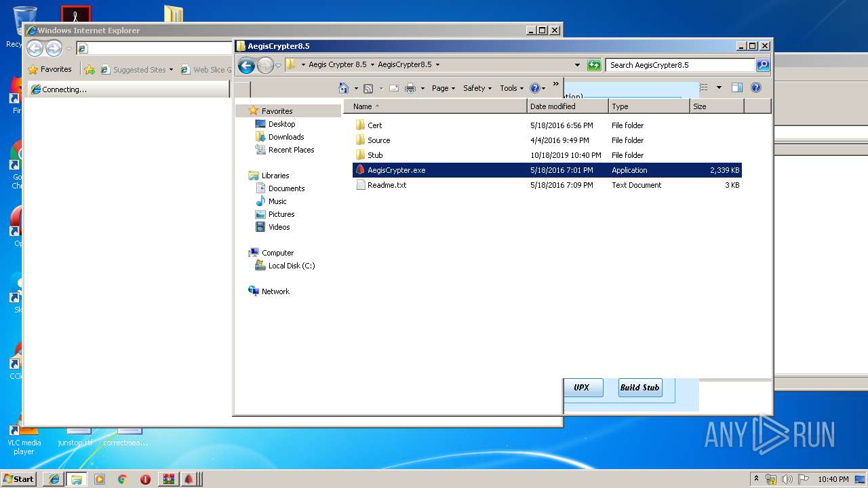This screenshot has width=868, height=488.
Task: Open Internet Explorer from the taskbar
Action: pyautogui.click(x=54, y=479)
